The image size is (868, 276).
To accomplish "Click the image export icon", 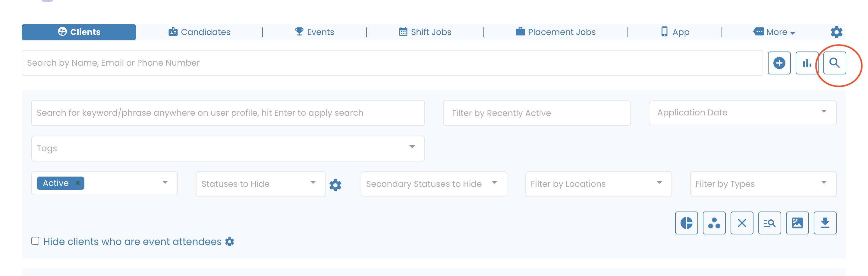I will [797, 223].
